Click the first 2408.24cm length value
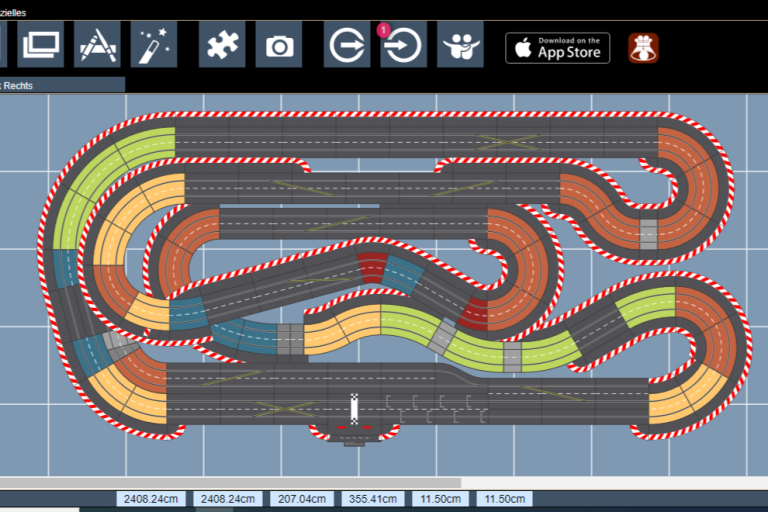 (x=151, y=499)
